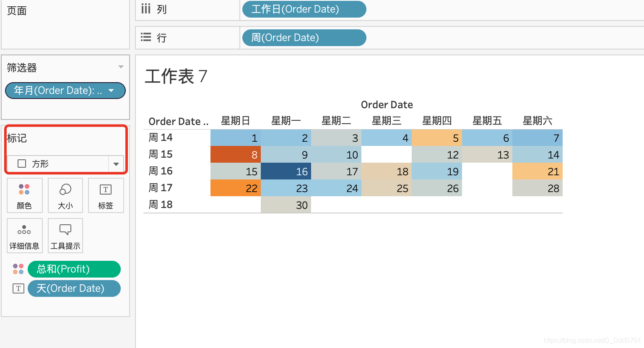Click the 标记 marks card heading
This screenshot has width=644, height=348.
17,138
